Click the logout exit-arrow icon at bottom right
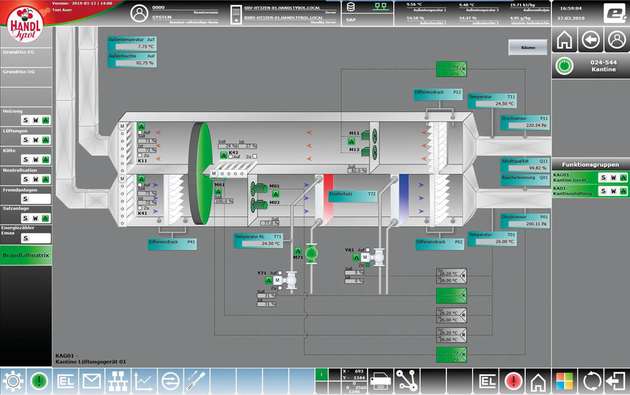Image resolution: width=630 pixels, height=395 pixels. pos(617,381)
